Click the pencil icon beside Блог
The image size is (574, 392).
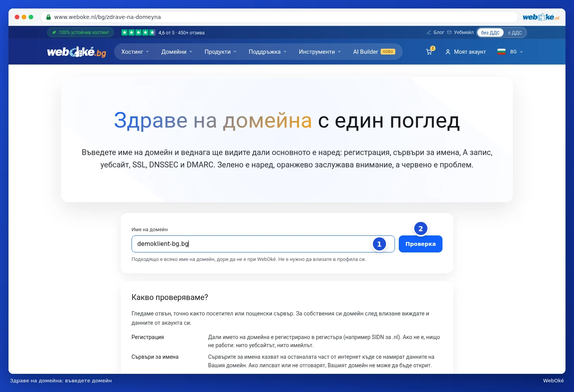[x=429, y=32]
